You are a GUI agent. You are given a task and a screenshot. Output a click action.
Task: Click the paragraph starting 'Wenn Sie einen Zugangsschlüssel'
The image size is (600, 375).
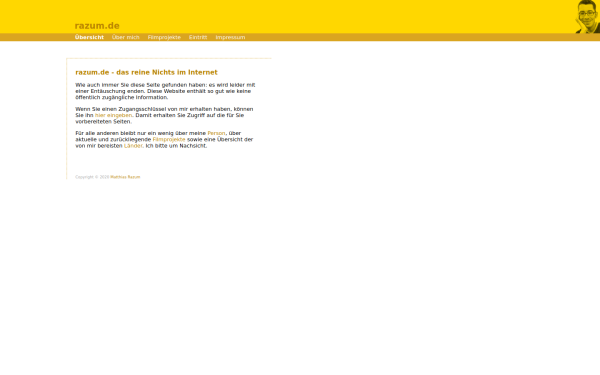click(164, 115)
